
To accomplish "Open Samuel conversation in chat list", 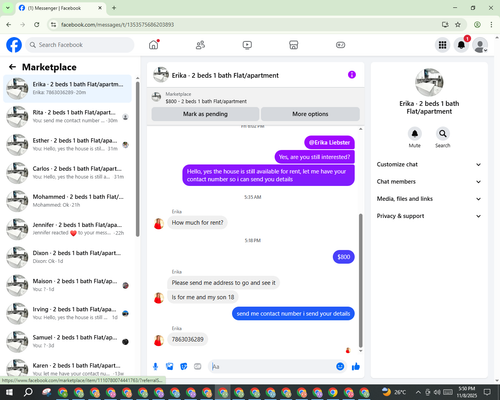I will (x=68, y=341).
